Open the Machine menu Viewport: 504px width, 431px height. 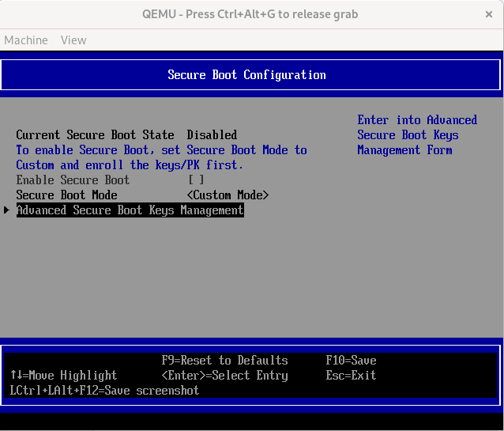pyautogui.click(x=26, y=40)
